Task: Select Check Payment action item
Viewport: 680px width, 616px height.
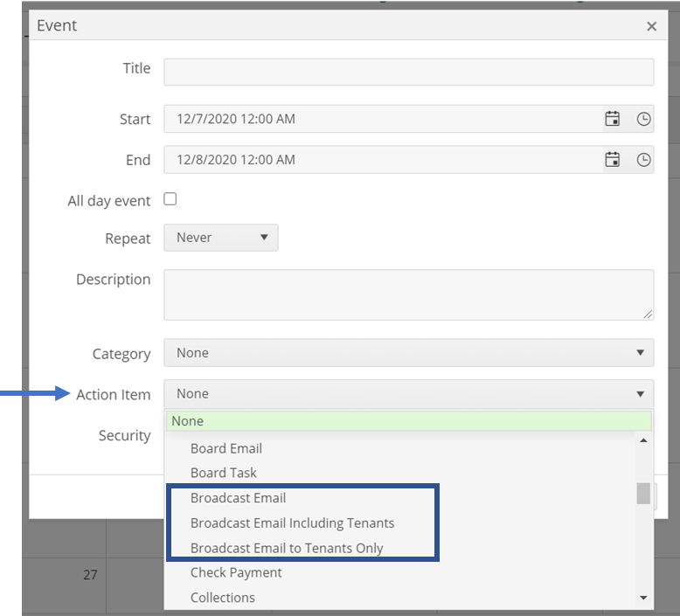Action: point(236,572)
